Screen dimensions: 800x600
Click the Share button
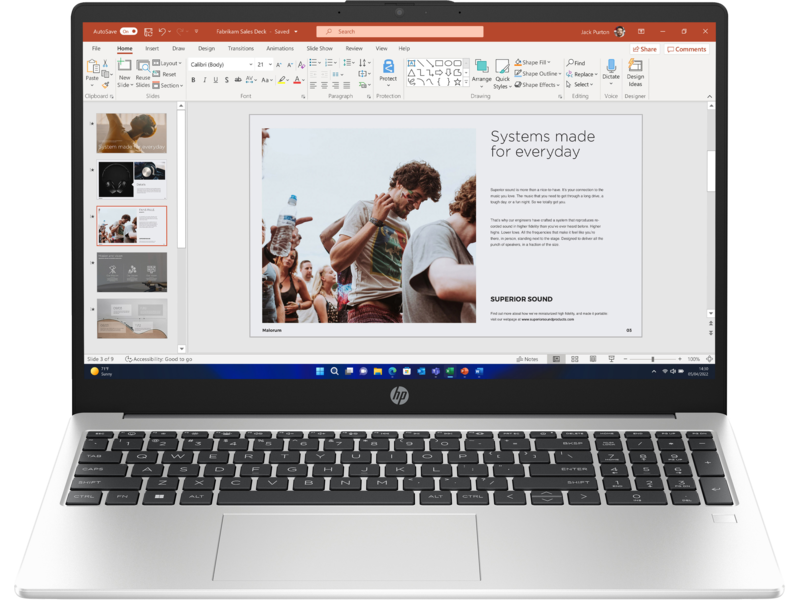point(645,49)
